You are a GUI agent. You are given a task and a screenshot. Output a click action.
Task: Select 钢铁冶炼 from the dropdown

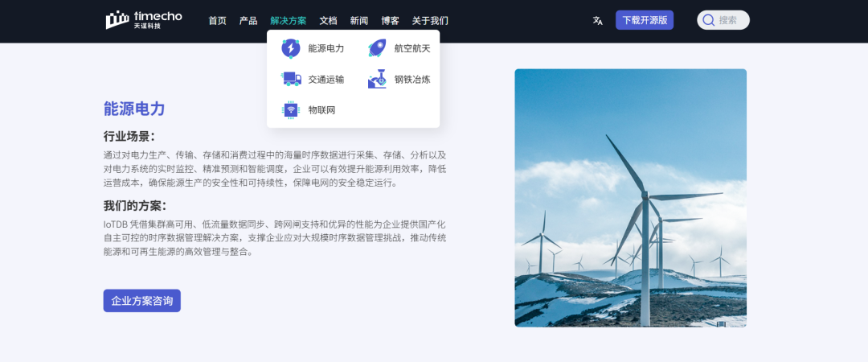pos(412,80)
